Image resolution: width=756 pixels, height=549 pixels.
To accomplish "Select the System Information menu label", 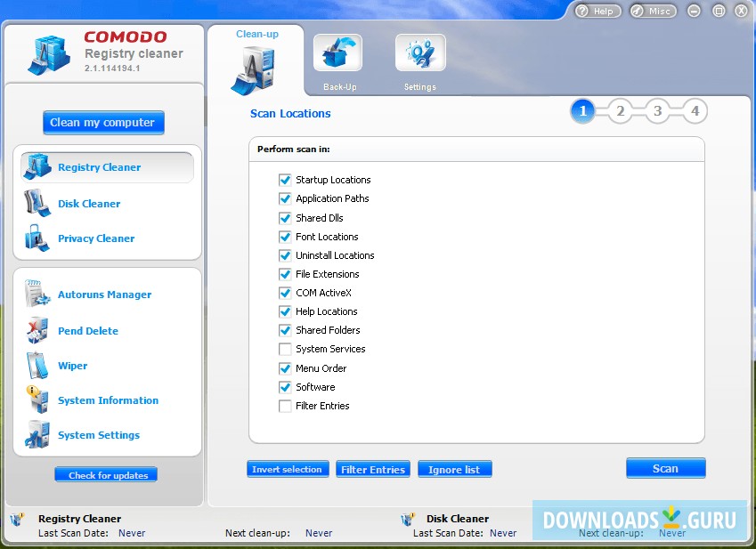I will [108, 400].
